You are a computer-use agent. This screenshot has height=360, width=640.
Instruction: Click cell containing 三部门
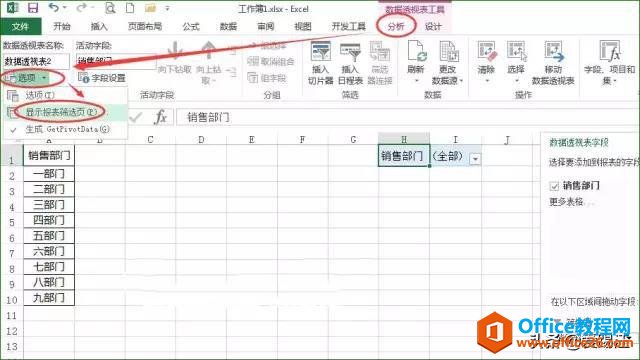pos(49,204)
